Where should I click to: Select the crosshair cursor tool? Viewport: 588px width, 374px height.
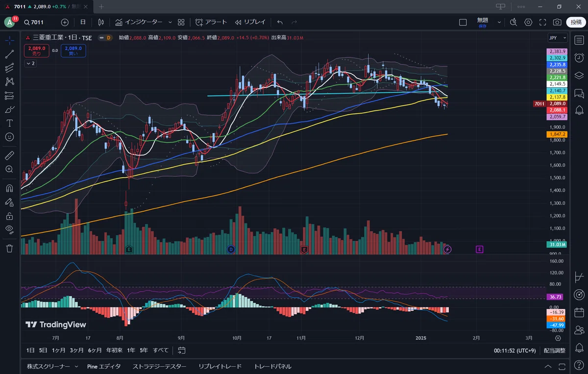pos(9,41)
